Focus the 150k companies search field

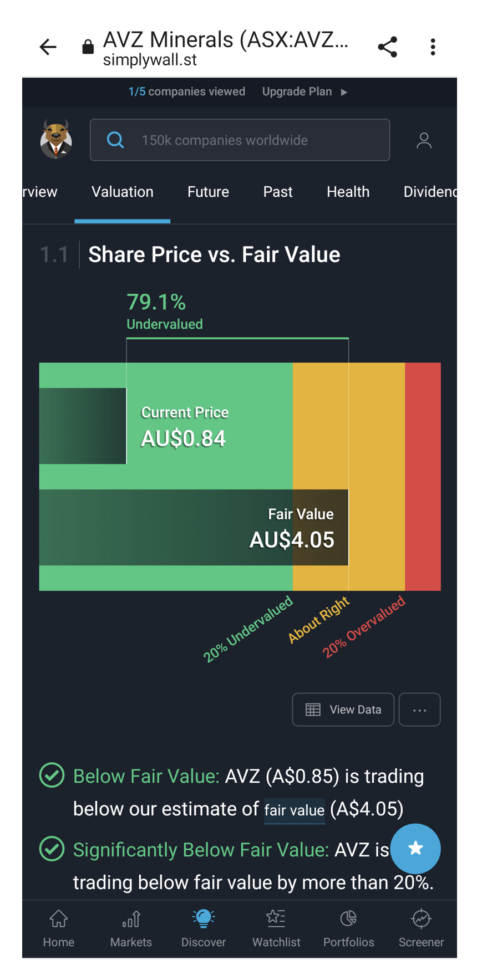(x=240, y=140)
